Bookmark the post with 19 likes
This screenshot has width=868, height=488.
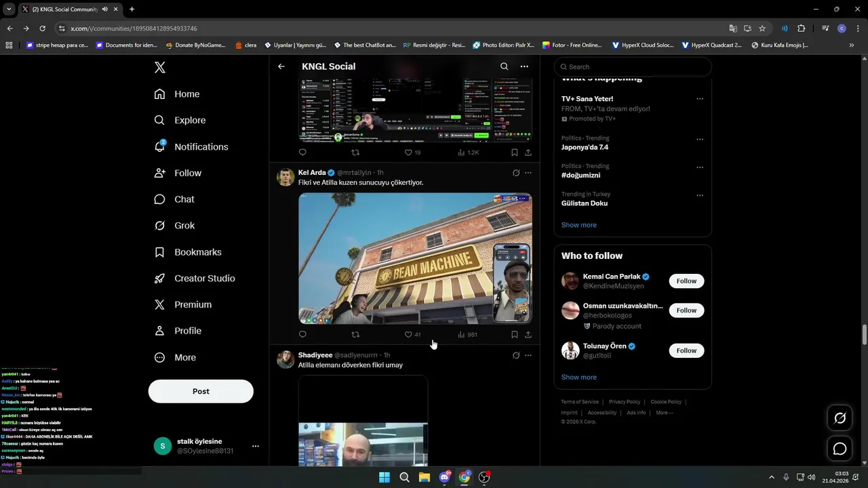(x=515, y=152)
